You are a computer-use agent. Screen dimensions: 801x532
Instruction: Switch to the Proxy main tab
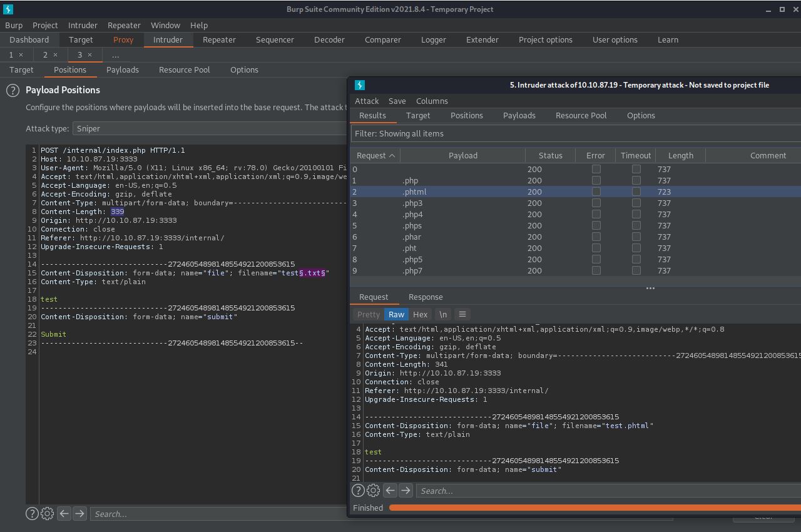(x=123, y=39)
